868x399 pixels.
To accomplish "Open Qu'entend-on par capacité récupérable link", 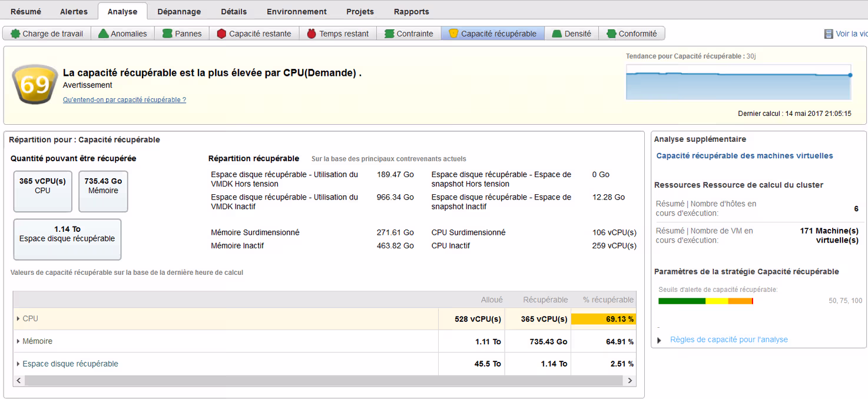I will (124, 100).
